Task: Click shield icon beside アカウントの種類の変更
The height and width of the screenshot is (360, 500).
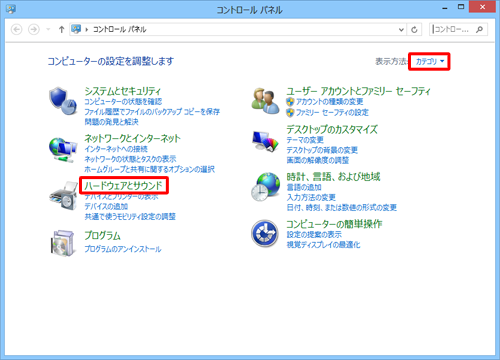Action: (290, 102)
